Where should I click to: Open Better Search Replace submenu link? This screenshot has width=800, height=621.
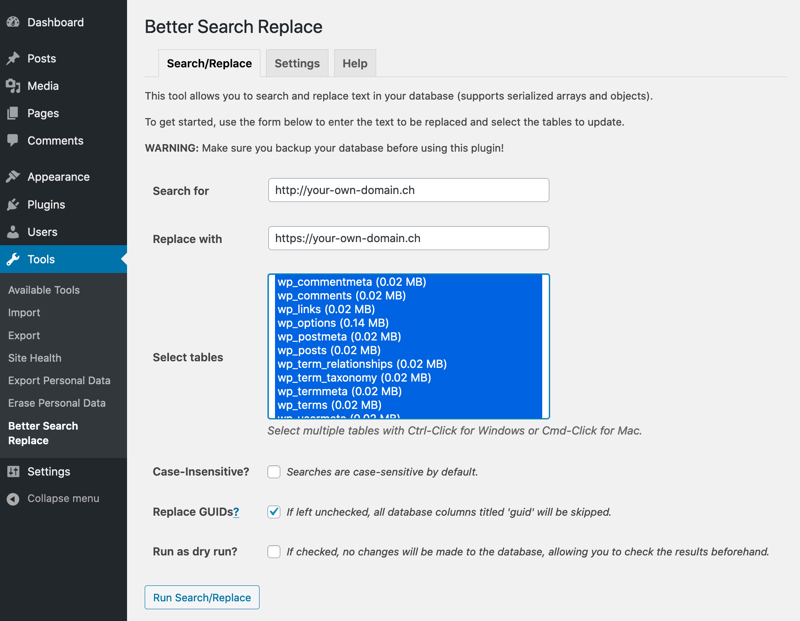pyautogui.click(x=43, y=433)
